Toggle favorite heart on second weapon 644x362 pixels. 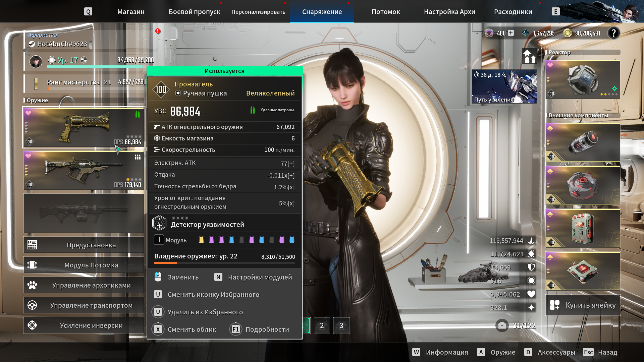coord(29,156)
